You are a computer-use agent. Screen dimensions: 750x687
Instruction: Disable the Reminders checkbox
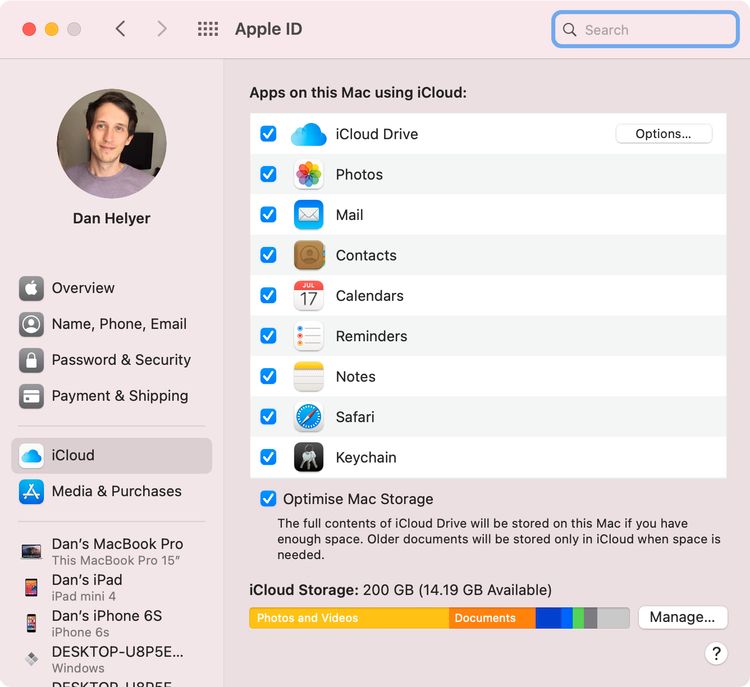[268, 336]
